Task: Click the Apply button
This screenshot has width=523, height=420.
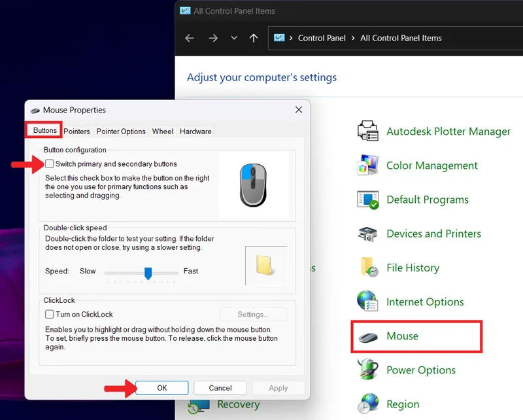Action: pyautogui.click(x=278, y=388)
